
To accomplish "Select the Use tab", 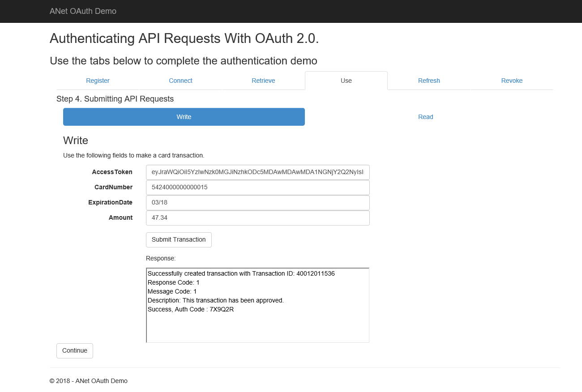I will tap(346, 81).
